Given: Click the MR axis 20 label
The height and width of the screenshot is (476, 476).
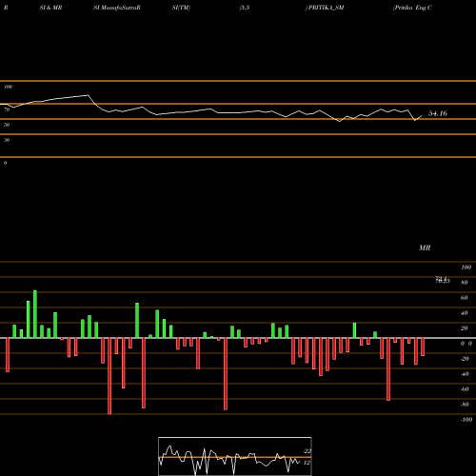Looking at the screenshot, I should click(465, 328).
